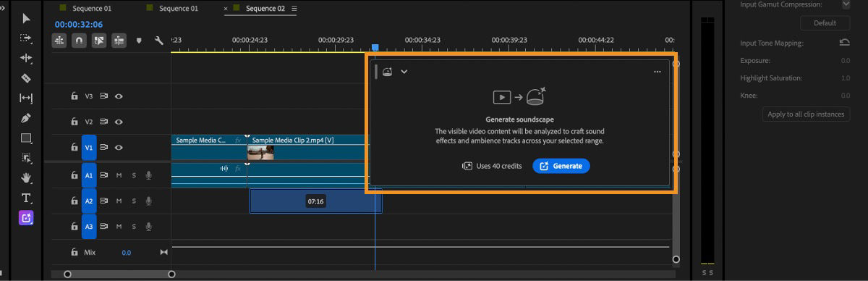Select the Object Selection tool above the Hand tool
This screenshot has height=281, width=868.
[26, 158]
